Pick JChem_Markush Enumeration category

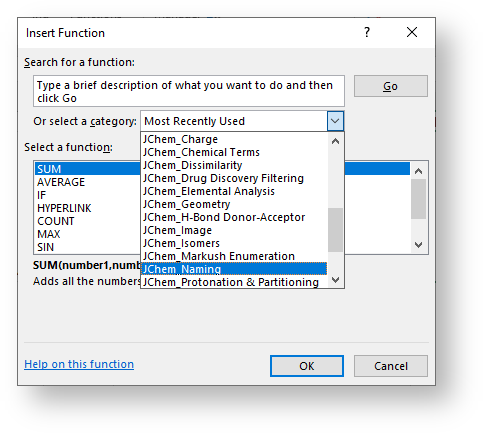[234, 256]
